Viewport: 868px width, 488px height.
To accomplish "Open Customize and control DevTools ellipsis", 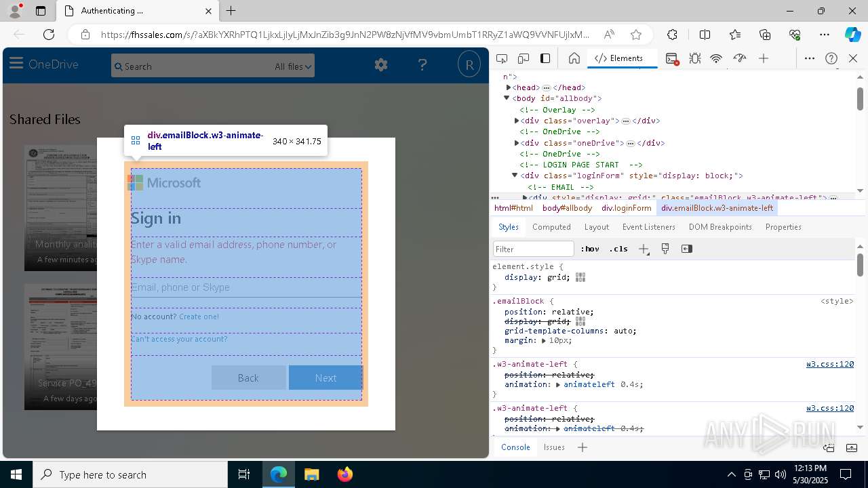I will click(810, 58).
